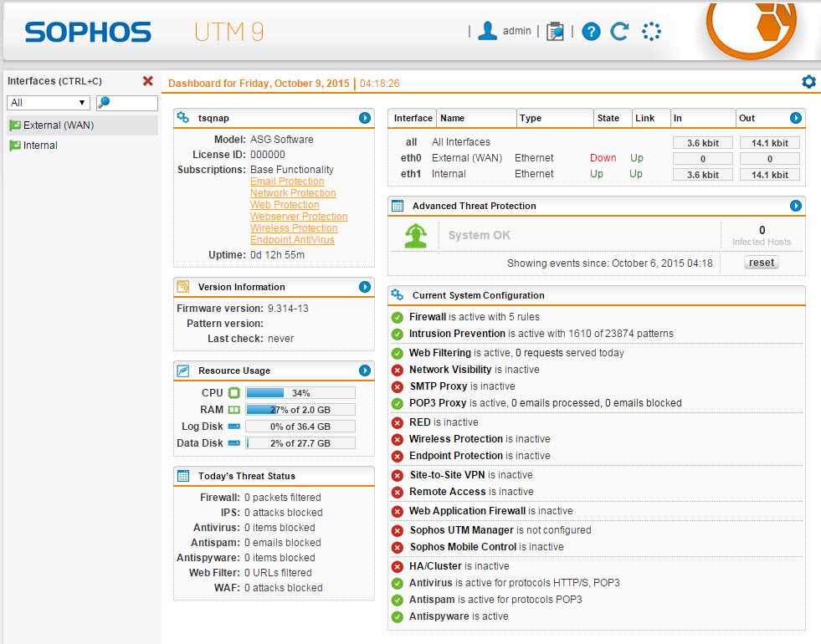Click the Interfaces search input field
Image resolution: width=821 pixels, height=644 pixels.
(127, 103)
